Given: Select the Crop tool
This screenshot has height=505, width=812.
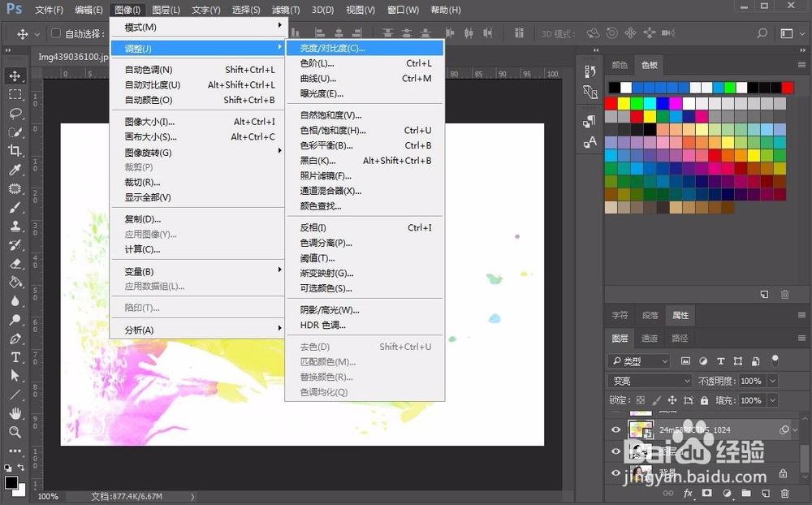Looking at the screenshot, I should pos(15,150).
